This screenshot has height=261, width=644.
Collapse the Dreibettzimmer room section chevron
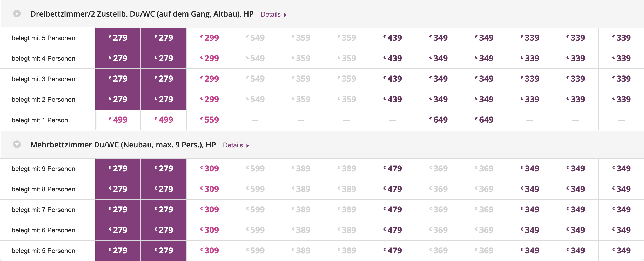(x=17, y=13)
